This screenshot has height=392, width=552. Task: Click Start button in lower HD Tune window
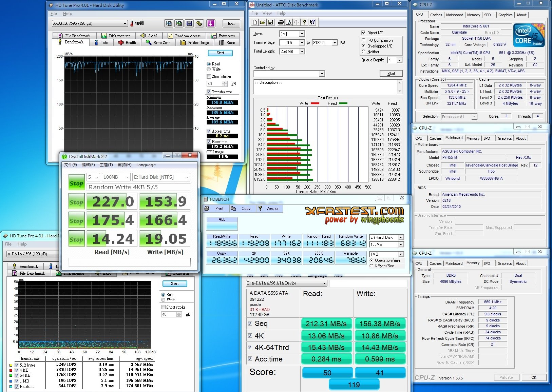pos(175,283)
